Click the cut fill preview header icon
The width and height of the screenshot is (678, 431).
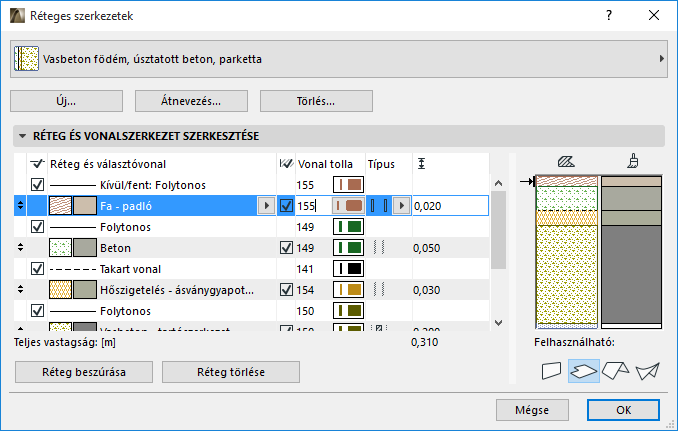(x=566, y=162)
